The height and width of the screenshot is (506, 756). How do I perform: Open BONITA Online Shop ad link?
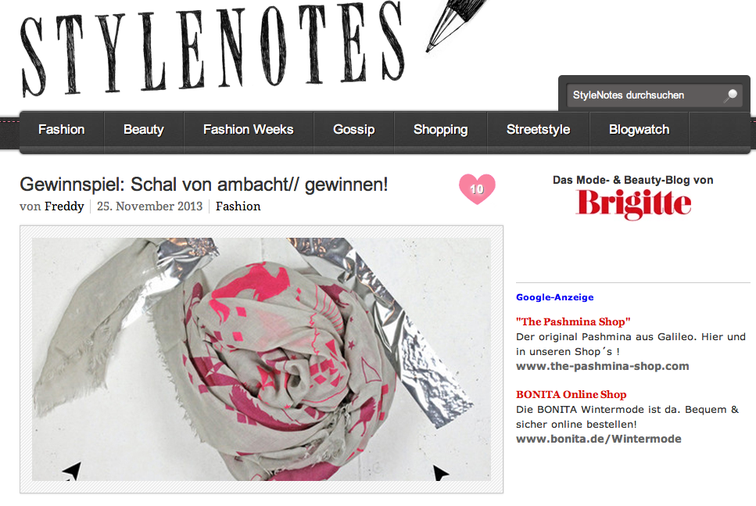coord(571,395)
